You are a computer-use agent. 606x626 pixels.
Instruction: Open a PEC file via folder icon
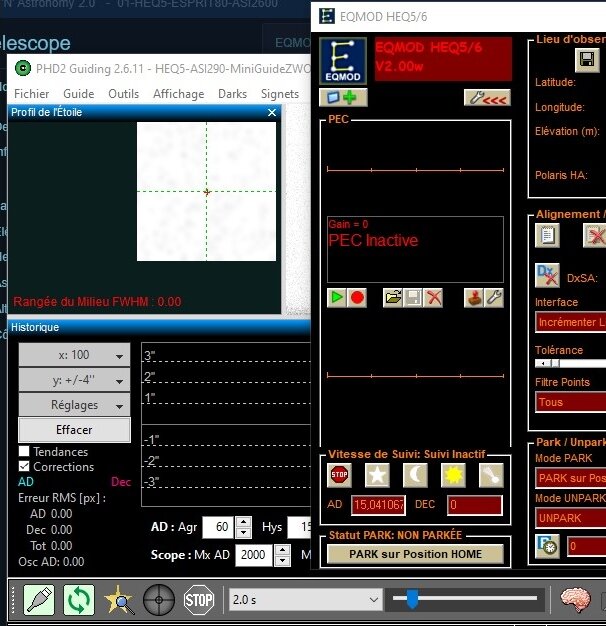(393, 297)
